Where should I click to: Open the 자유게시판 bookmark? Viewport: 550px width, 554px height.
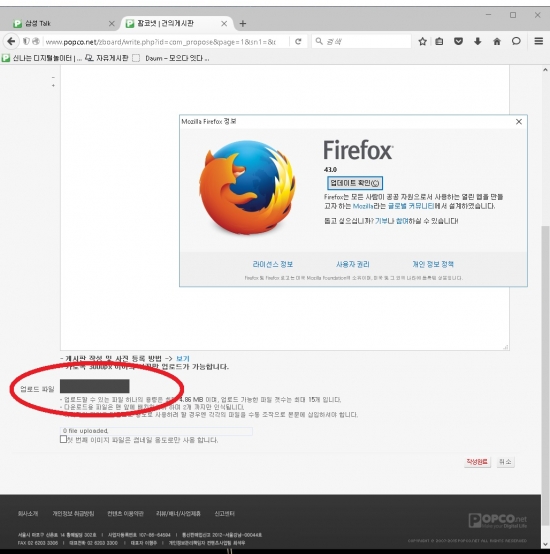click(x=107, y=58)
